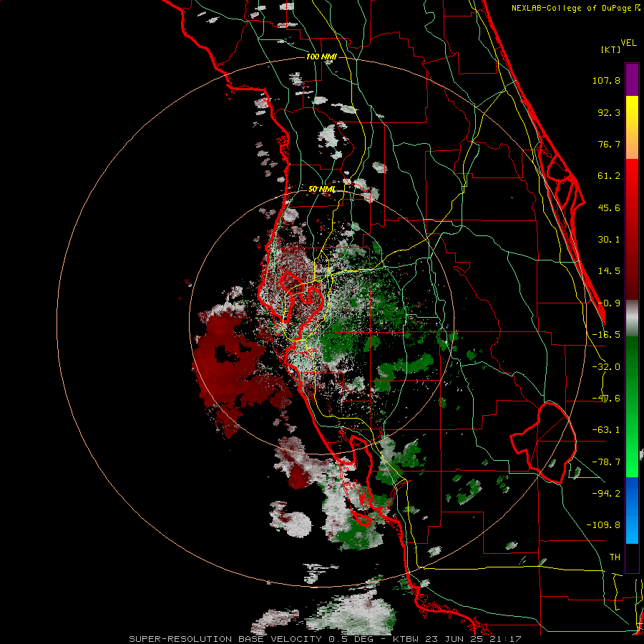Viewport: 644px width, 644px height.
Task: Select the -63.1 legend value
Action: pos(606,430)
